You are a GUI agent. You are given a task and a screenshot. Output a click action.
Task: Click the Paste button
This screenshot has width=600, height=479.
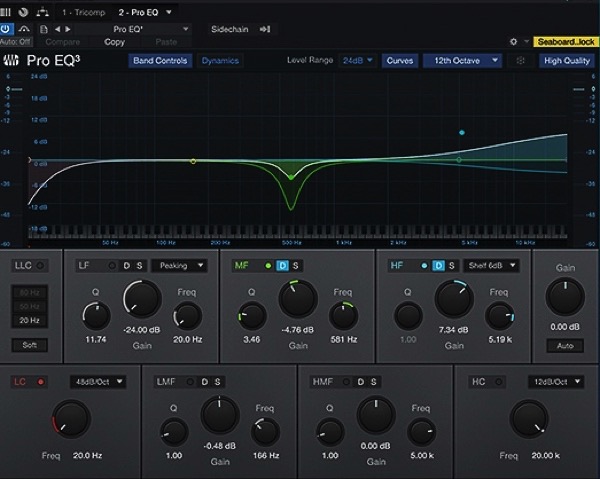(x=166, y=42)
